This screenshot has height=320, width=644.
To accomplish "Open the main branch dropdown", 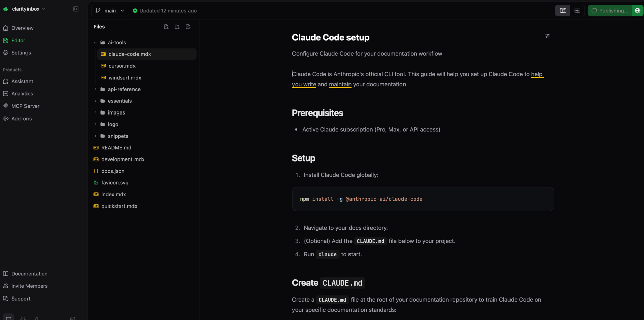I will [110, 11].
